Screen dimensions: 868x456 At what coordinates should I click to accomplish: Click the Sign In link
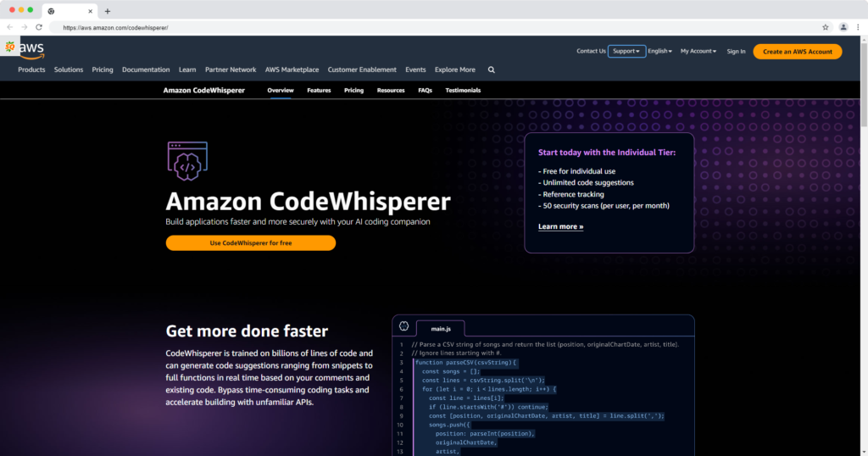tap(737, 52)
